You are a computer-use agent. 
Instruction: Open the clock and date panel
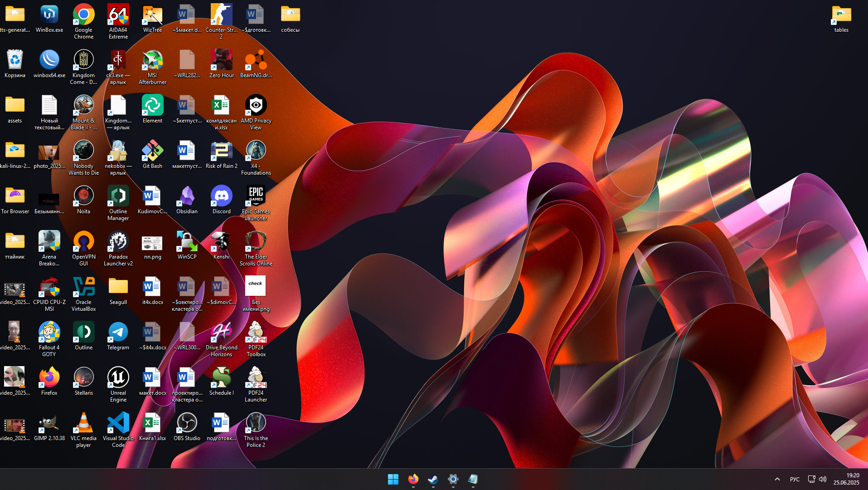(x=846, y=479)
